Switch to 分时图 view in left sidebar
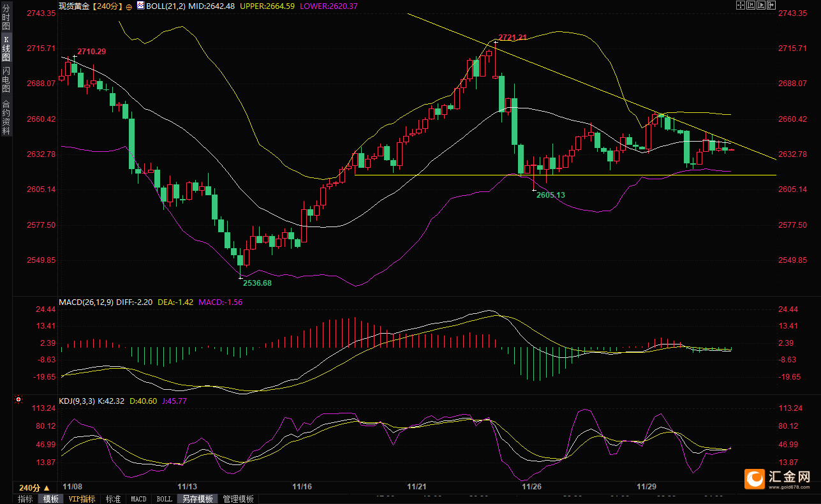Screen dimensions: 821x504 pyautogui.click(x=6, y=17)
